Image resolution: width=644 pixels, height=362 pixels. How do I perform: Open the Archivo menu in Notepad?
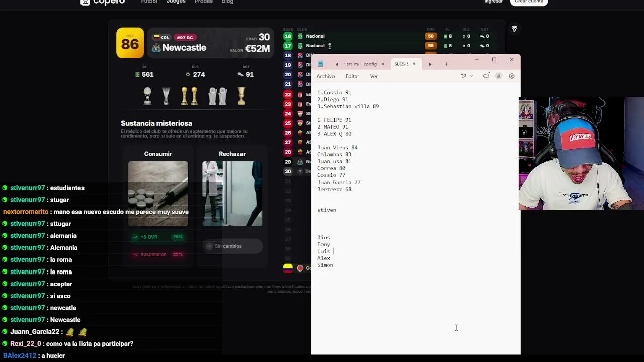pos(326,76)
